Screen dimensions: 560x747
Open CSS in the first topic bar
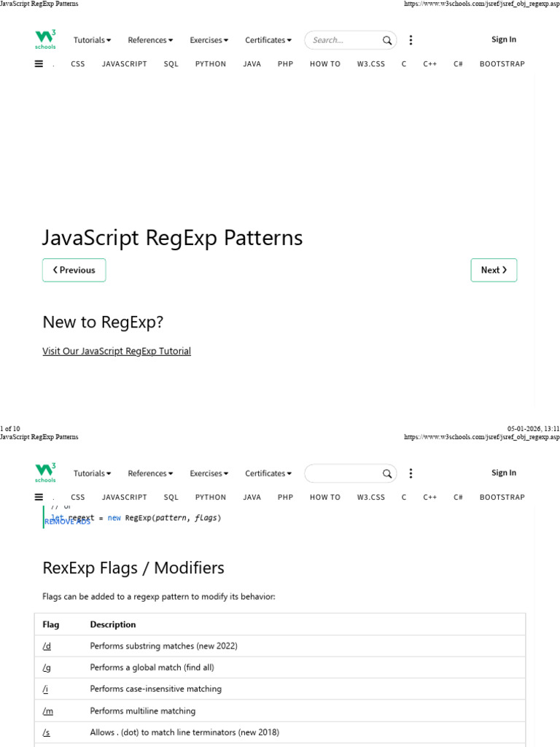pos(77,64)
